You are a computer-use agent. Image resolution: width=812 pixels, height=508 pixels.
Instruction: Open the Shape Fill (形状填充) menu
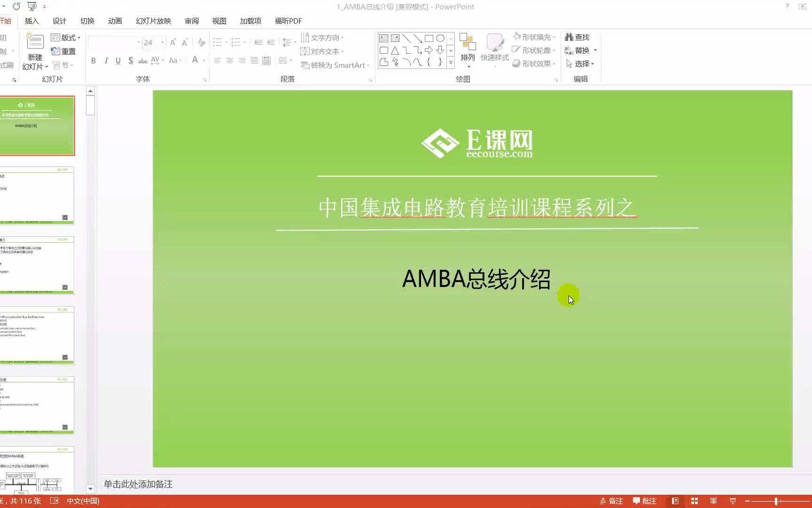coord(534,37)
